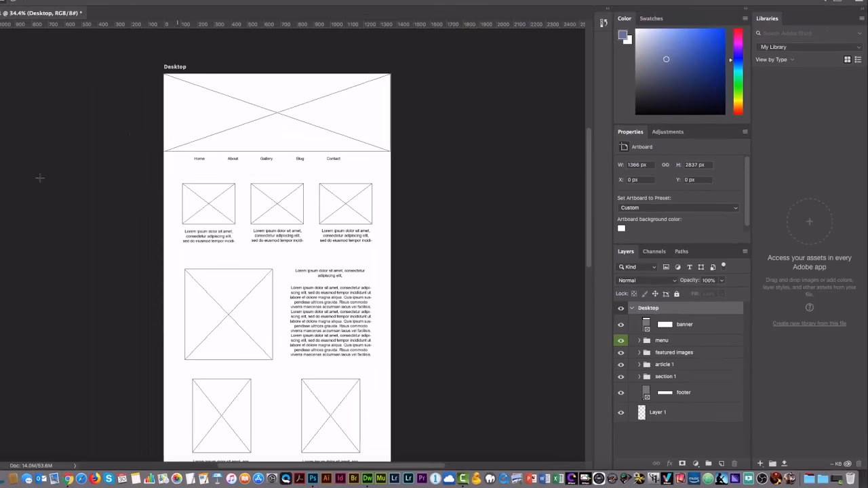868x488 pixels.
Task: Toggle visibility of Layer 1
Action: tap(620, 412)
